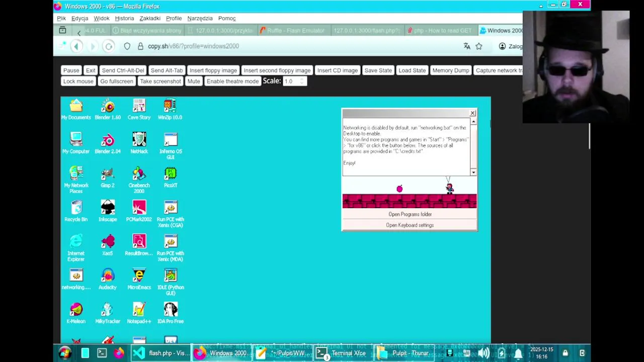Launch Blender 2.04 shortcut
Viewport: 644px width, 362px height.
tap(108, 143)
